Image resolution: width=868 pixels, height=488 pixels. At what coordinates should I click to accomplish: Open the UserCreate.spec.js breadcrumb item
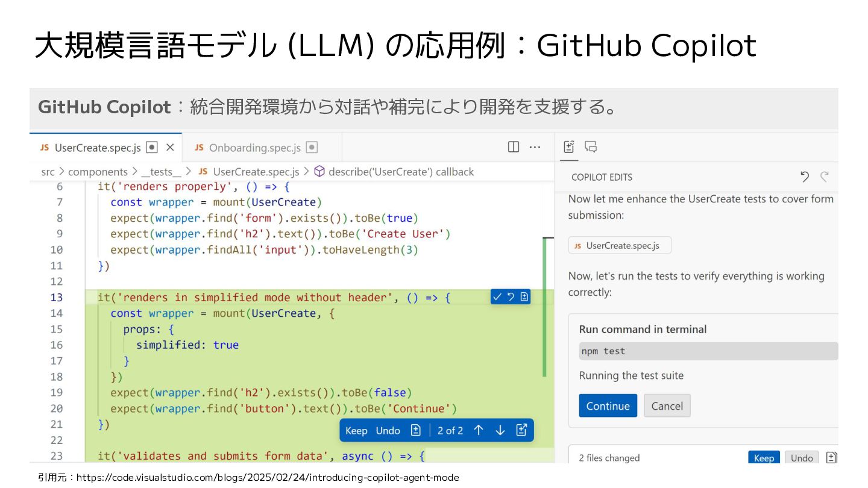pyautogui.click(x=256, y=172)
